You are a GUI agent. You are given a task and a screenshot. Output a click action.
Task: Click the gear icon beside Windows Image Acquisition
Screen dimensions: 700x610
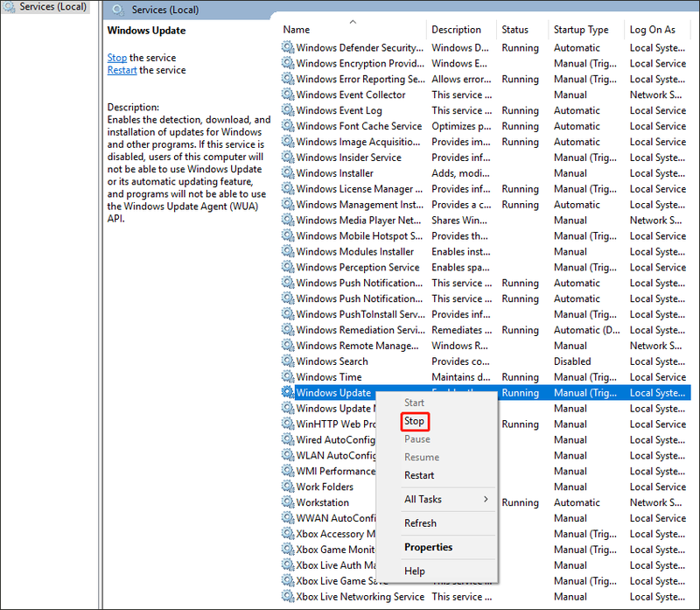click(x=288, y=142)
